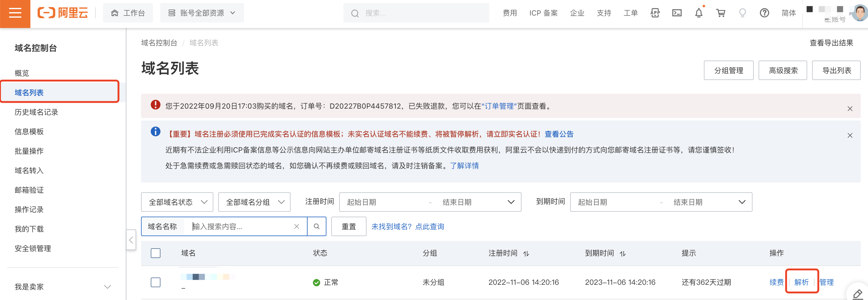Launch Cloud Shell terminal icon
The width and height of the screenshot is (868, 300).
[677, 13]
